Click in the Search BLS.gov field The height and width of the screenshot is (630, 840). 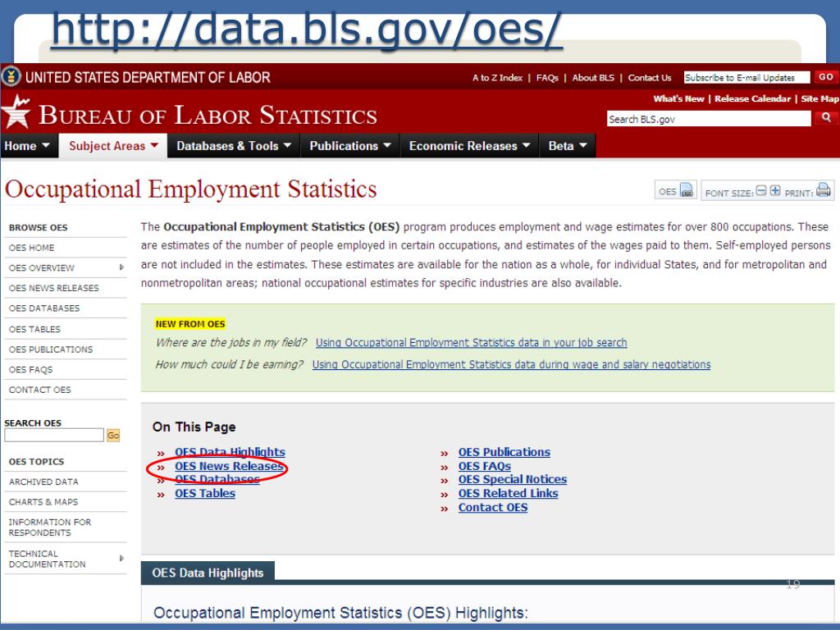pos(709,119)
